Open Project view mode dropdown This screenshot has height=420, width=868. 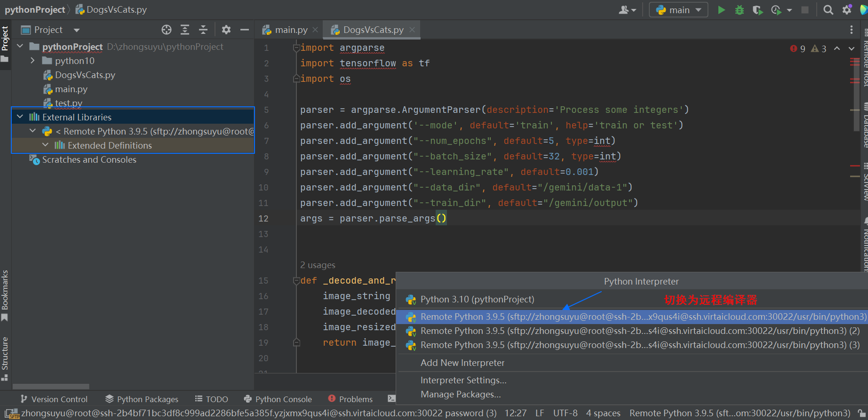coord(76,30)
